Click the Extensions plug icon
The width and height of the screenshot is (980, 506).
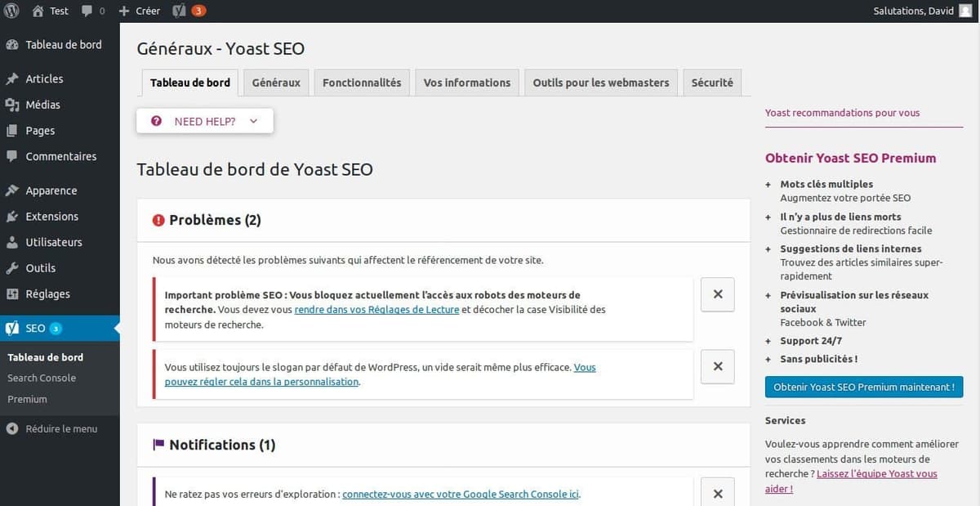pyautogui.click(x=12, y=216)
